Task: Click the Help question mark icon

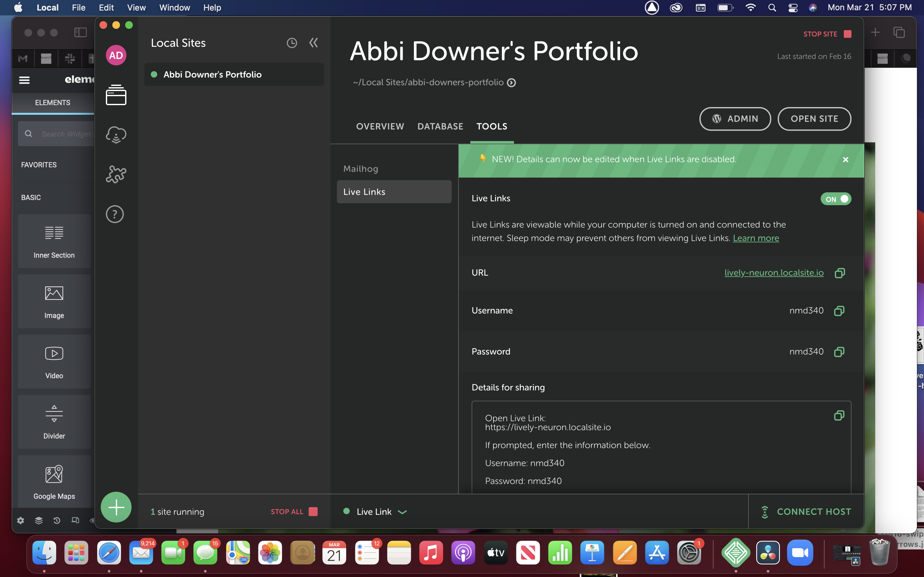Action: (x=115, y=214)
